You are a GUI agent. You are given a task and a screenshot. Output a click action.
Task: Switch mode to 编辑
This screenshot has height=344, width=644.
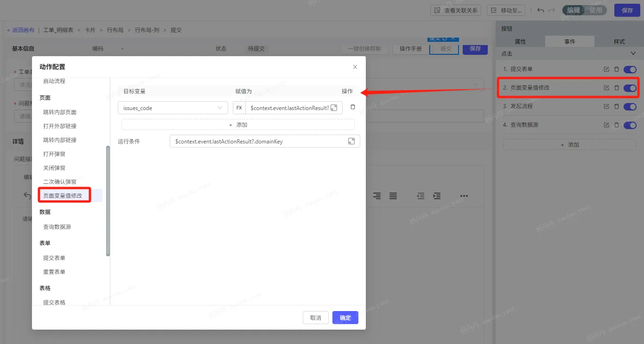click(x=574, y=10)
